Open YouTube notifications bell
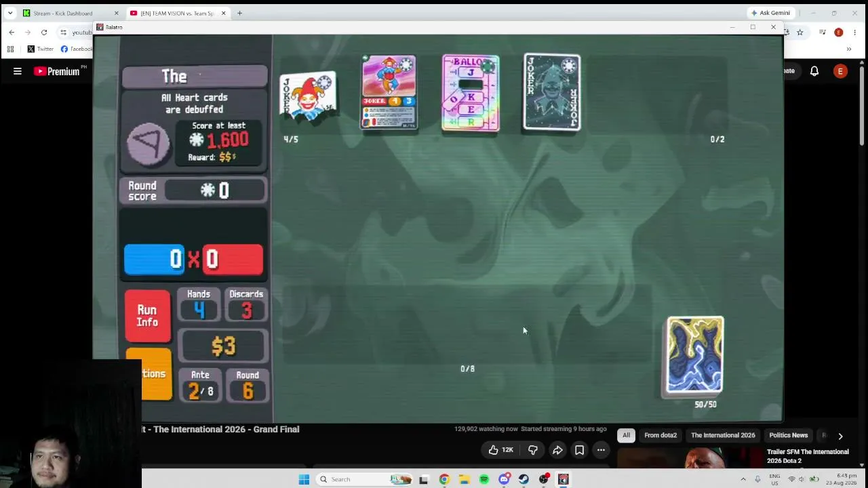868x488 pixels. [814, 71]
